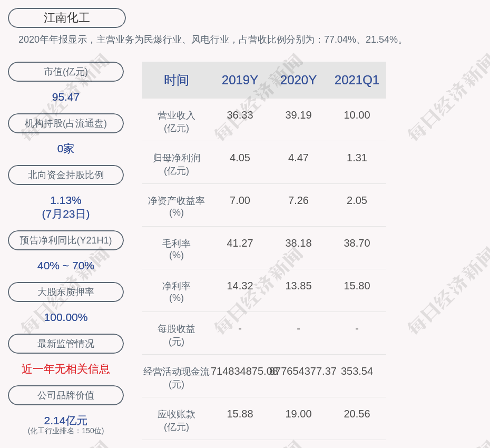
Task: Click net profit value 1.31
Action: pos(357,158)
